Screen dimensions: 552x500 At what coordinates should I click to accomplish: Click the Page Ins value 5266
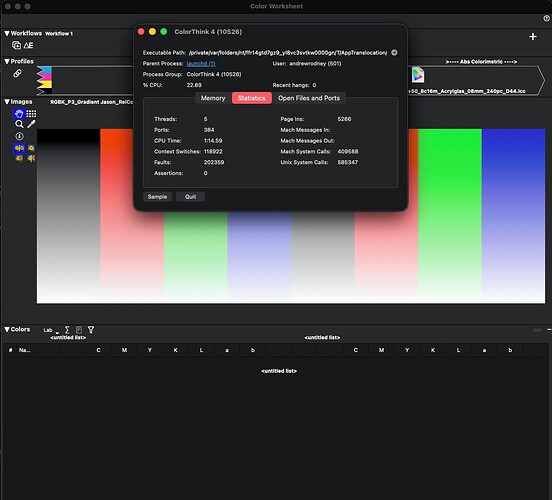[x=344, y=119]
